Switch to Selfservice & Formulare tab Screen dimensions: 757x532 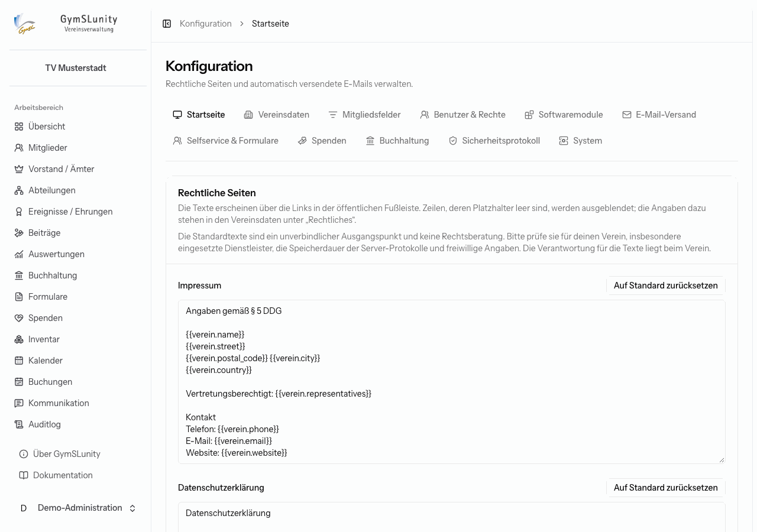225,141
